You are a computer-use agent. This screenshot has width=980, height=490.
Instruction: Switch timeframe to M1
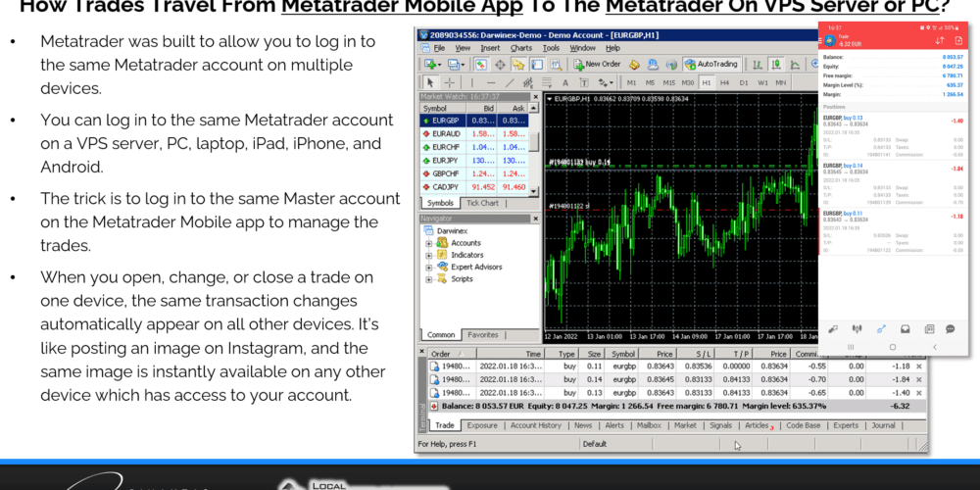(631, 82)
